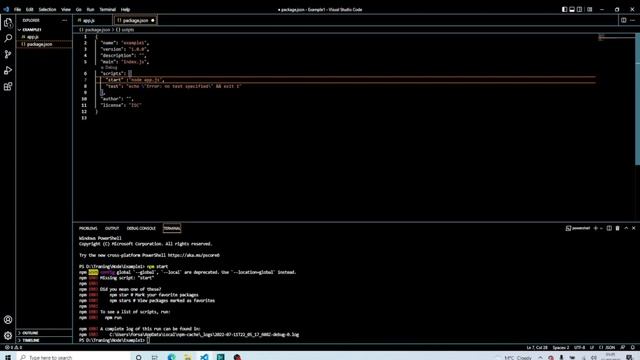Select the TERMINAL panel tab

point(172,228)
